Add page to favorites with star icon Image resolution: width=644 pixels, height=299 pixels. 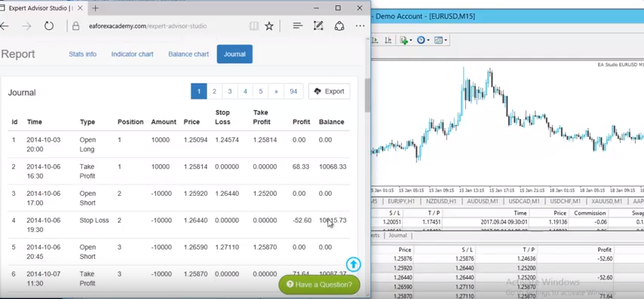(269, 26)
